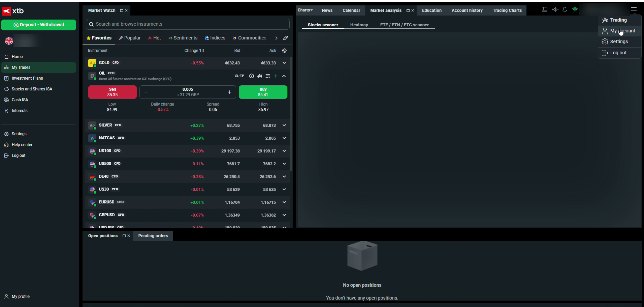Screen dimensions: 644x307
Task: Click the XTB logo
Action: click(x=13, y=11)
